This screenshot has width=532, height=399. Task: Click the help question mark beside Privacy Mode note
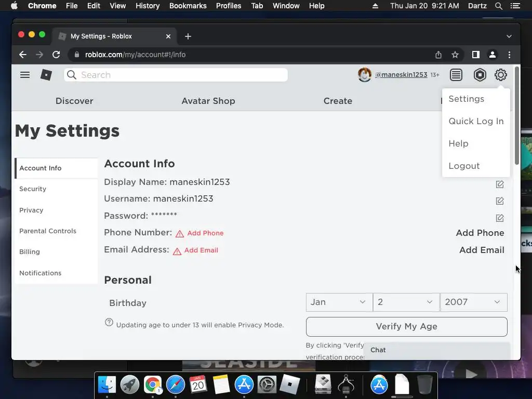click(109, 322)
